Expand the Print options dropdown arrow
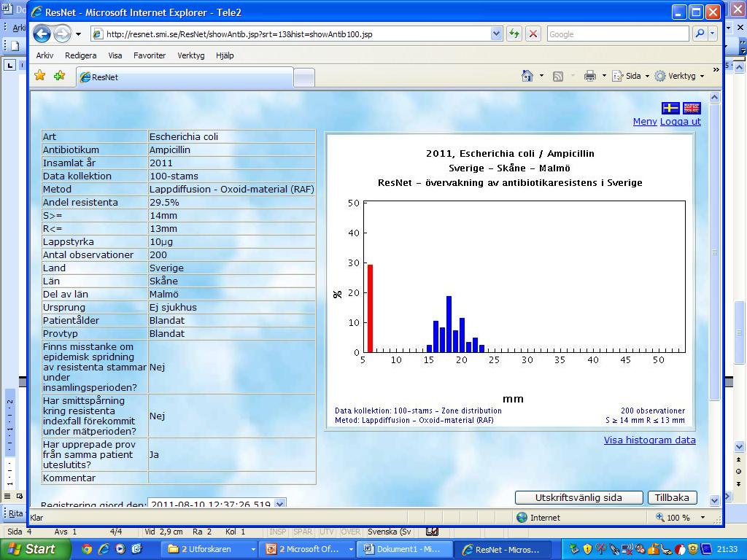Viewport: 747px width, 560px height. coord(604,76)
